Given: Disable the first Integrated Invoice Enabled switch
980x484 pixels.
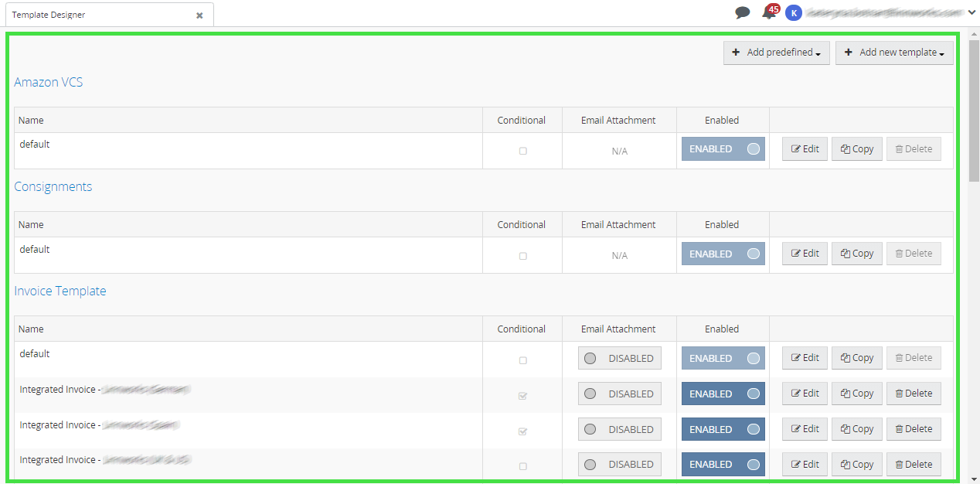Looking at the screenshot, I should point(723,394).
